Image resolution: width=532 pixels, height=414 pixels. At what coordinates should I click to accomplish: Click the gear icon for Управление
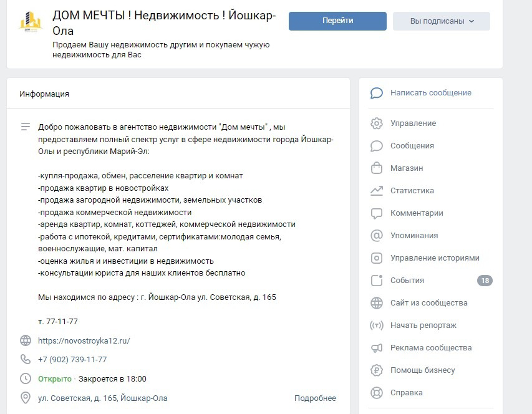tap(376, 123)
